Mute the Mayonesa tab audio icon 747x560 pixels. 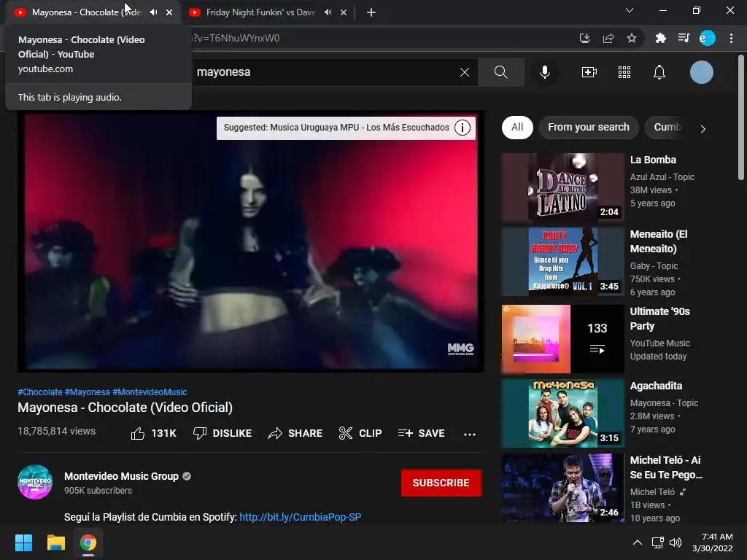(x=153, y=12)
